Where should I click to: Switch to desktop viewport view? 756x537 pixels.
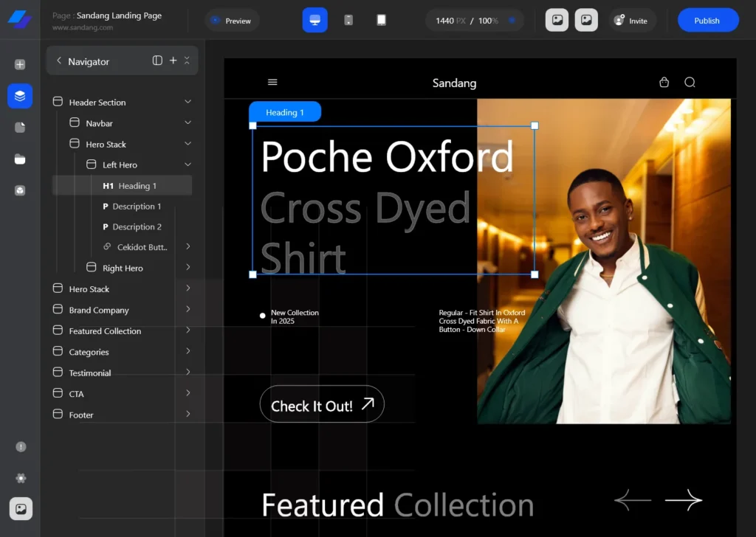tap(315, 21)
